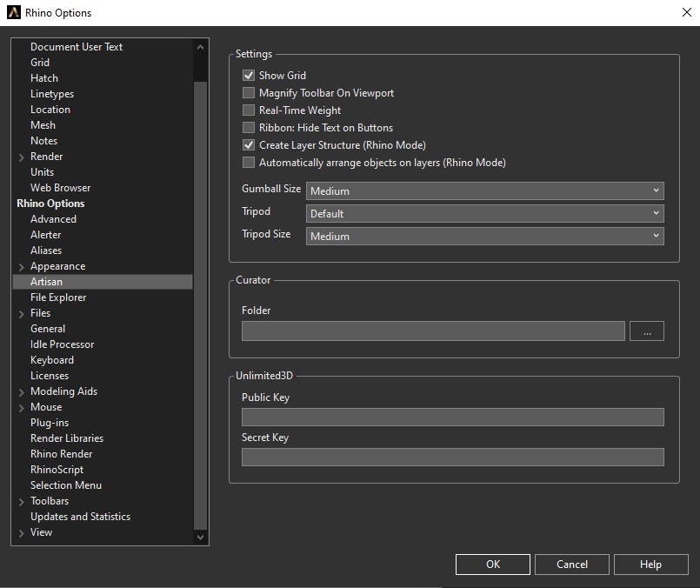Open the Gumball Size dropdown

tap(485, 190)
